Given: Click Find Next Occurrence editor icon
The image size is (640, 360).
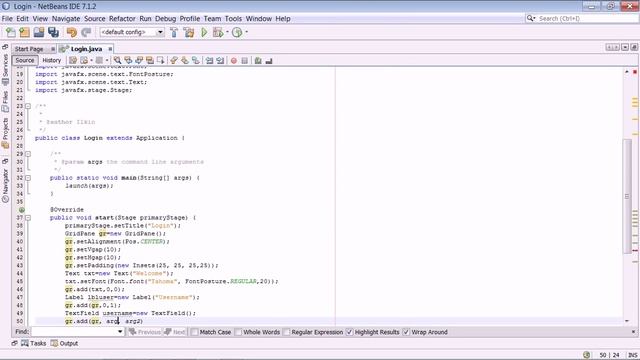Looking at the screenshot, I should 139,60.
